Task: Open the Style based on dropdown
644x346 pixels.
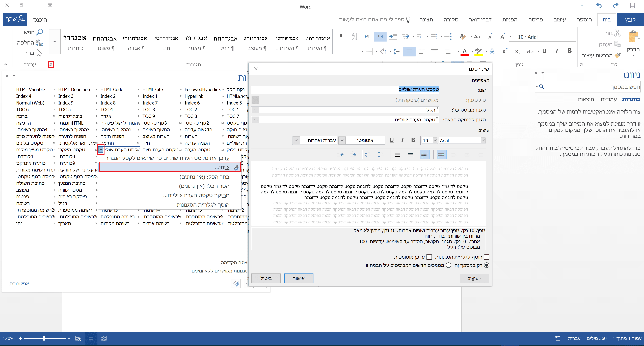Action: click(255, 110)
